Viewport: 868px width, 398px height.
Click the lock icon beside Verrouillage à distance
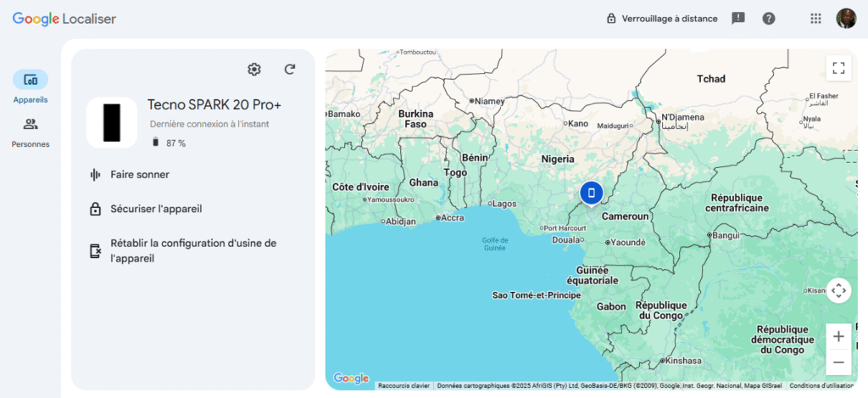[x=611, y=19]
